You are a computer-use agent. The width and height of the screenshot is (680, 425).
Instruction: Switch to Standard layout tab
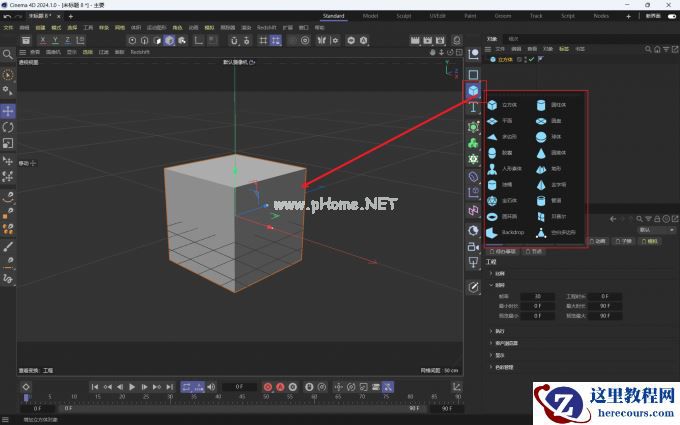click(x=333, y=16)
